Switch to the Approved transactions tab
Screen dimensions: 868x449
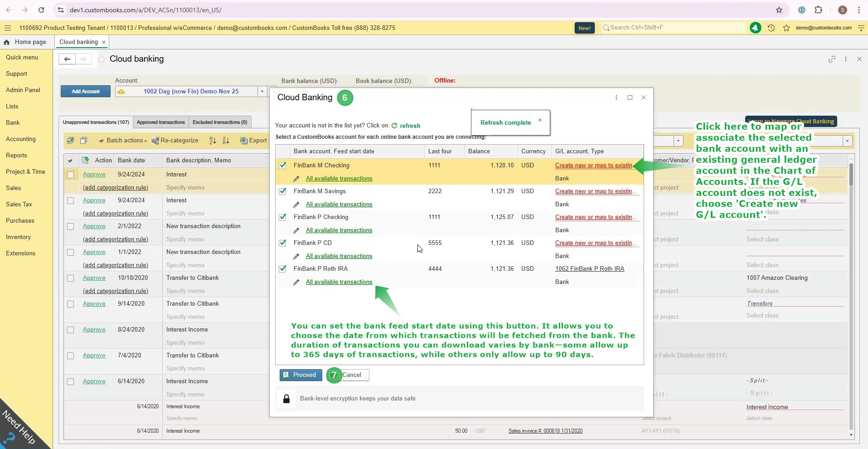[x=160, y=122]
